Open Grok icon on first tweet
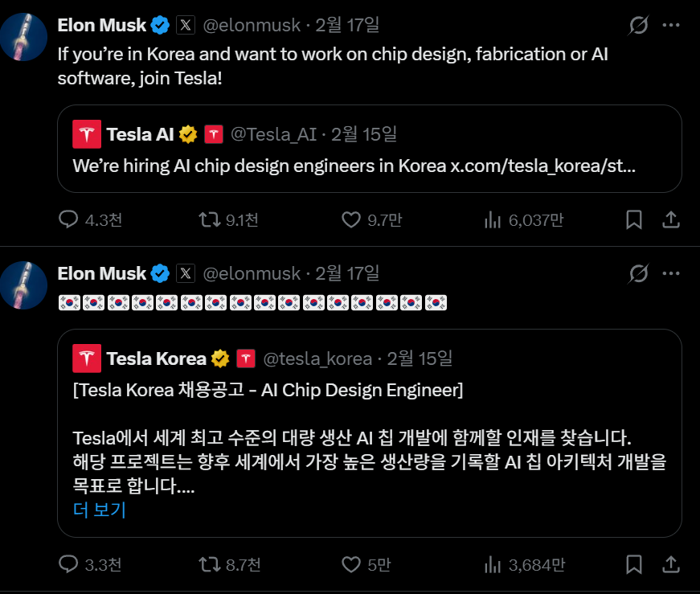Viewport: 700px width, 594px height. pos(638,26)
